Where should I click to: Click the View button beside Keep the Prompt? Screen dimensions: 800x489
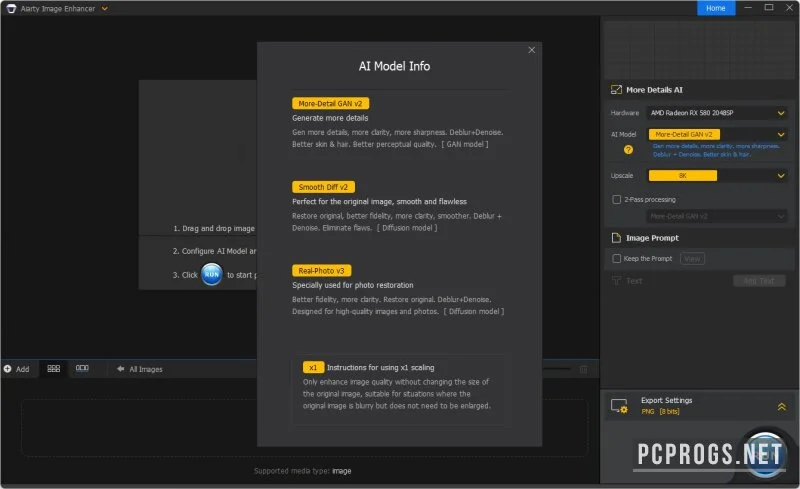coord(692,259)
